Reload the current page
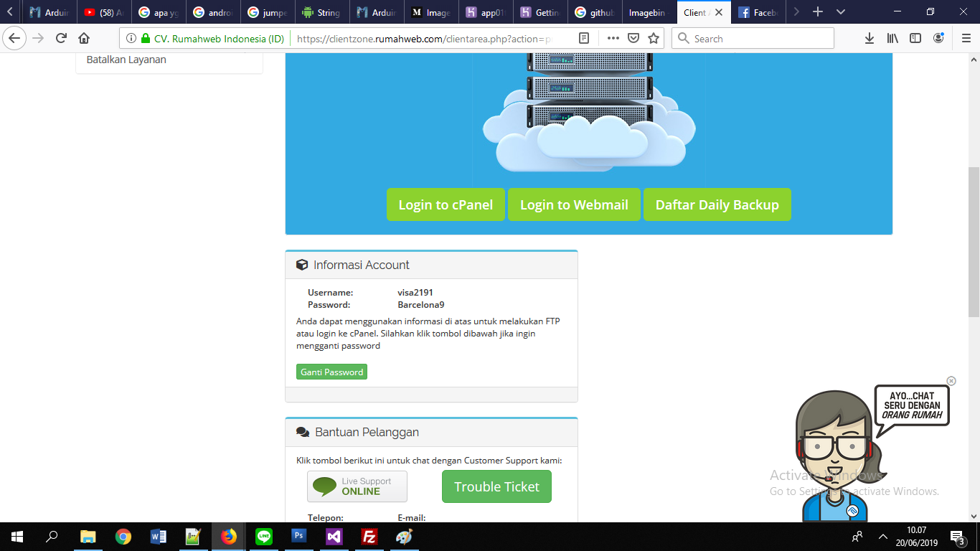 click(x=62, y=39)
